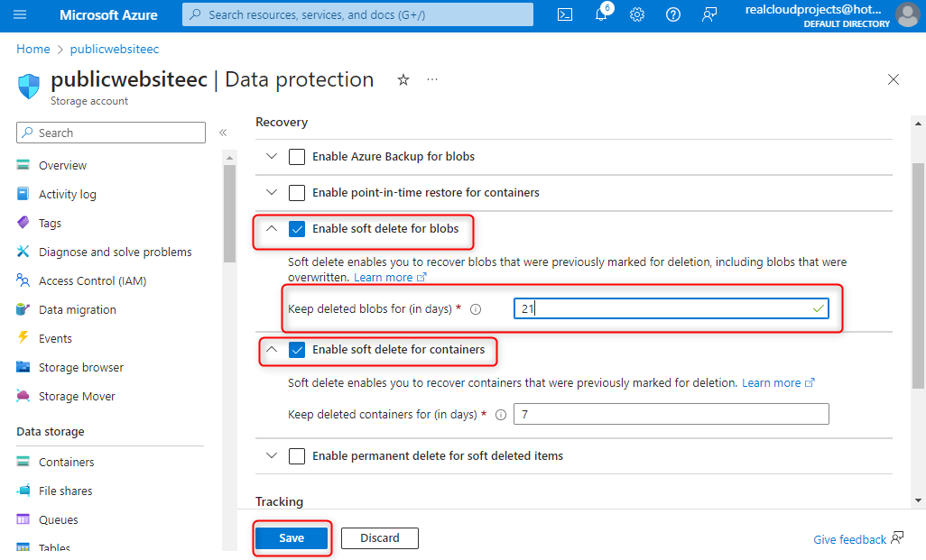Image resolution: width=926 pixels, height=560 pixels.
Task: Favorite this page with star icon
Action: (403, 80)
